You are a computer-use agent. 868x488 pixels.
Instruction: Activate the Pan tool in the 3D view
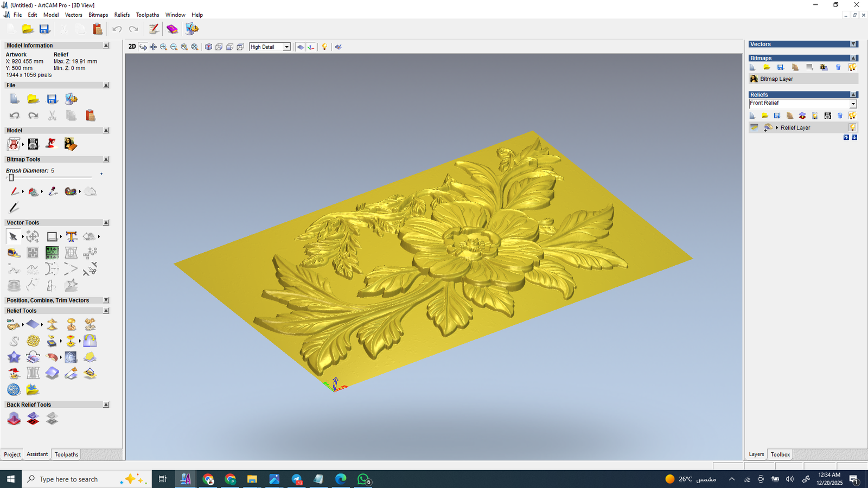click(153, 47)
